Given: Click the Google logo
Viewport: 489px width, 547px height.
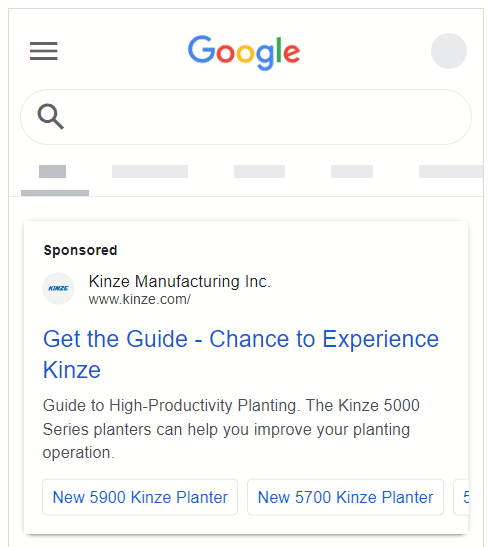Looking at the screenshot, I should tap(244, 52).
